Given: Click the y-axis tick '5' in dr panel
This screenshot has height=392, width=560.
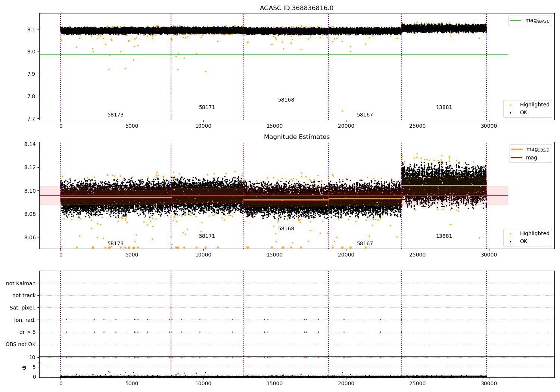Looking at the screenshot, I should tap(34, 367).
